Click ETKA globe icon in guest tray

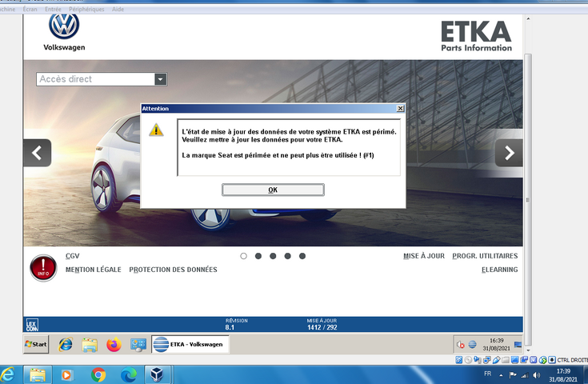coord(473,344)
